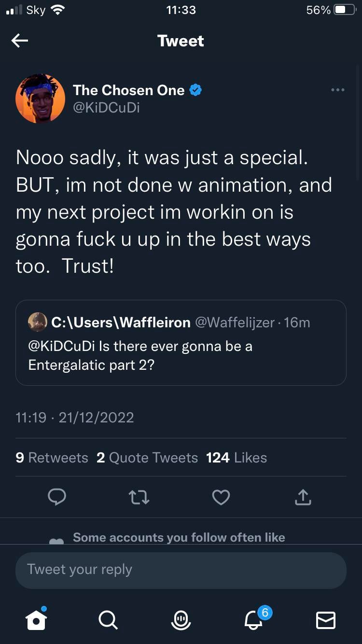Screen dimensions: 362x644
Task: Tap The Chosen One profile avatar
Action: pos(41,98)
